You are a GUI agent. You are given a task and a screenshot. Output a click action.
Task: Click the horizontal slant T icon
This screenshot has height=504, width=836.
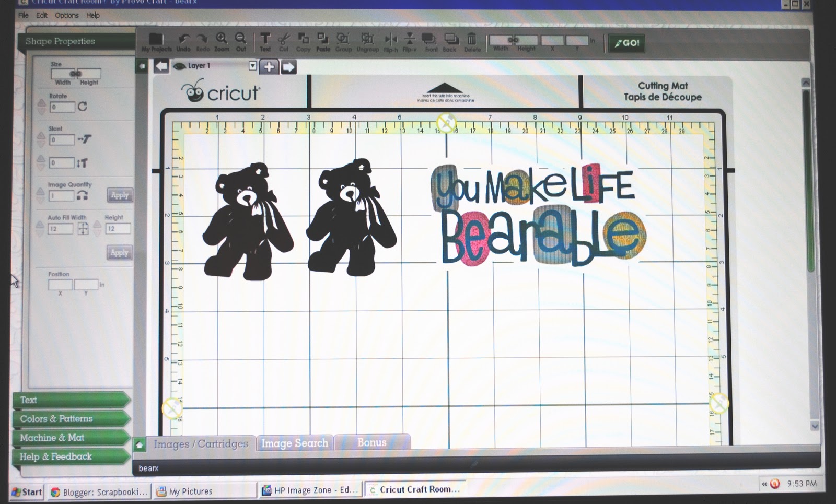tap(85, 139)
